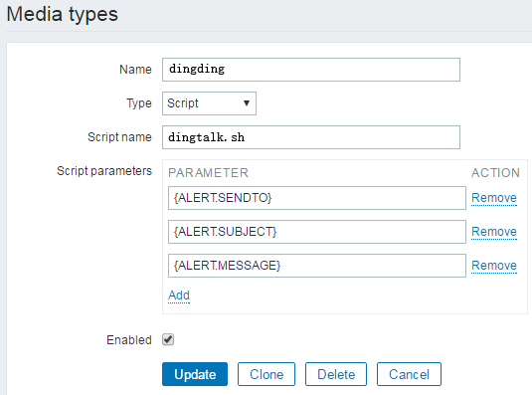532x395 pixels.
Task: Click the Script name field with dingtalk.sh
Action: (x=311, y=137)
